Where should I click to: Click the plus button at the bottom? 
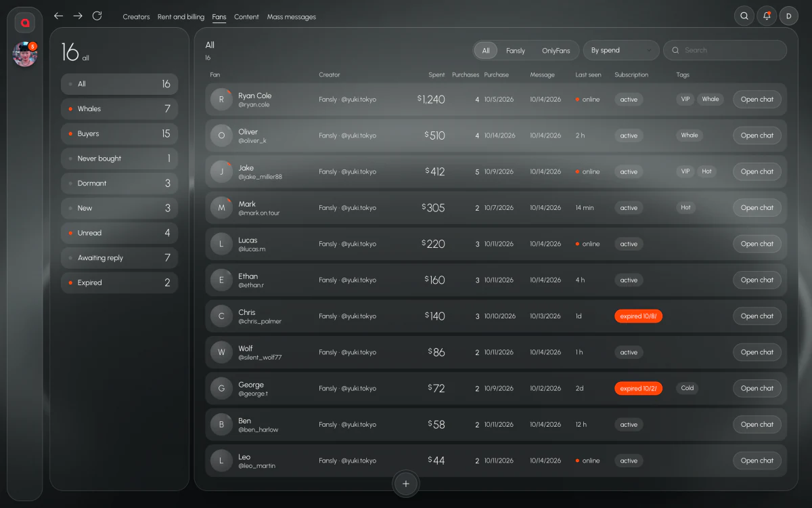pyautogui.click(x=406, y=484)
